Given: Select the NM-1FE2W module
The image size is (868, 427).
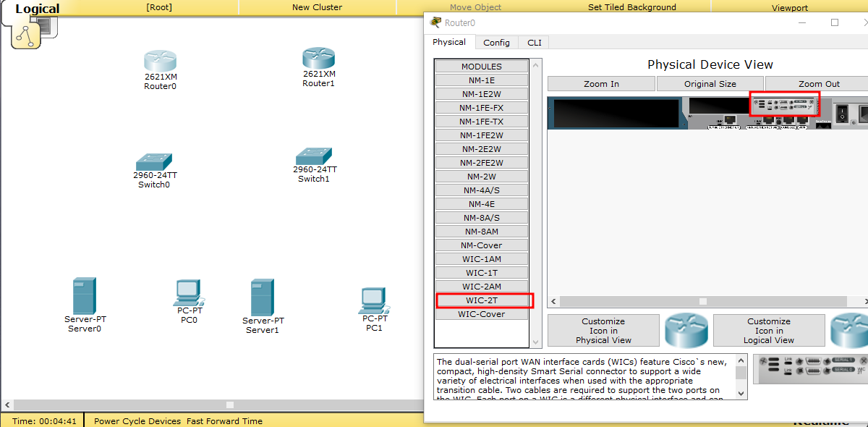Looking at the screenshot, I should [482, 135].
